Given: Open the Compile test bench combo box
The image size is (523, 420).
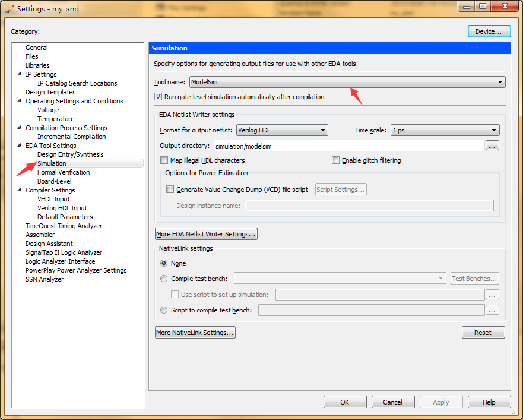Looking at the screenshot, I should tap(440, 278).
